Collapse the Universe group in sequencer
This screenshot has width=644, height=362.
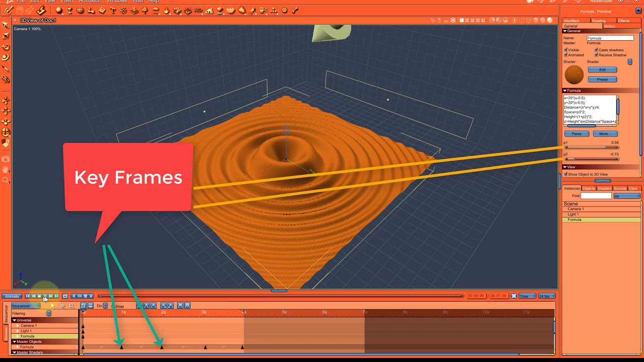[15, 320]
